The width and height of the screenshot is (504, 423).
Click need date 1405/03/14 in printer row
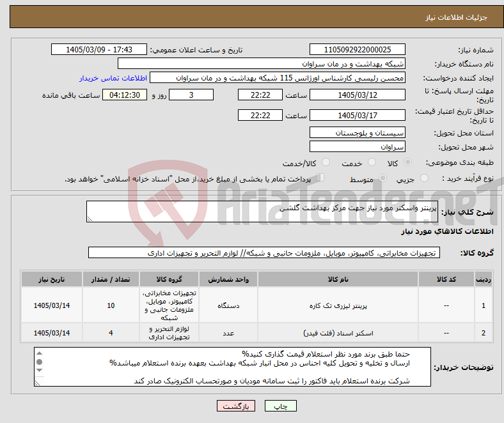point(52,305)
